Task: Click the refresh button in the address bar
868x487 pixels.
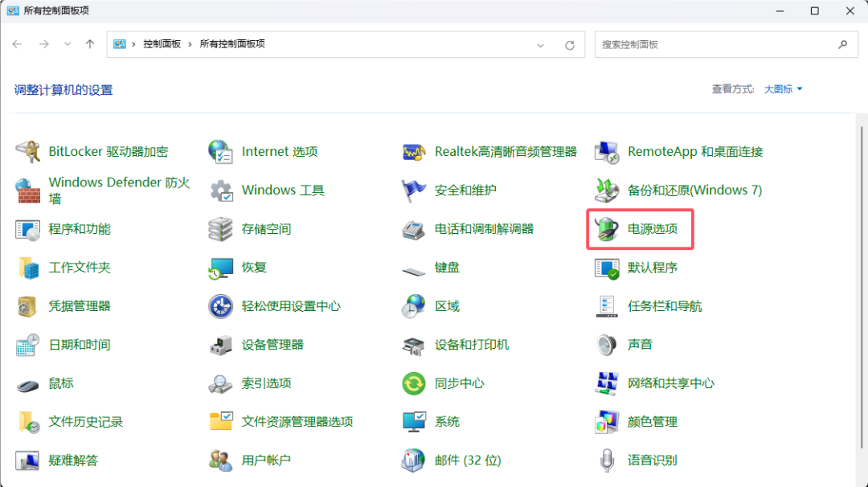Action: pos(570,44)
